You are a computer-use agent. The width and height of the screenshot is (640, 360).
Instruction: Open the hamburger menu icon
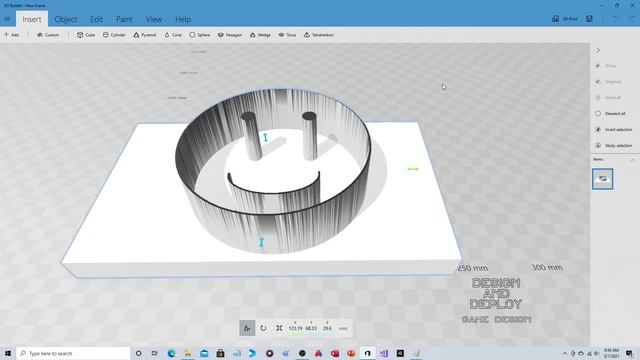pos(7,19)
